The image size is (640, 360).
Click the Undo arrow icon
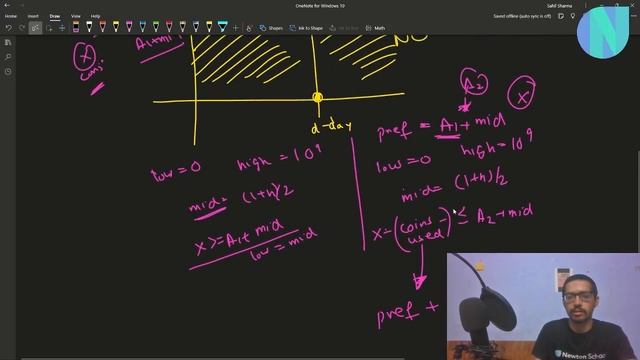click(x=9, y=28)
